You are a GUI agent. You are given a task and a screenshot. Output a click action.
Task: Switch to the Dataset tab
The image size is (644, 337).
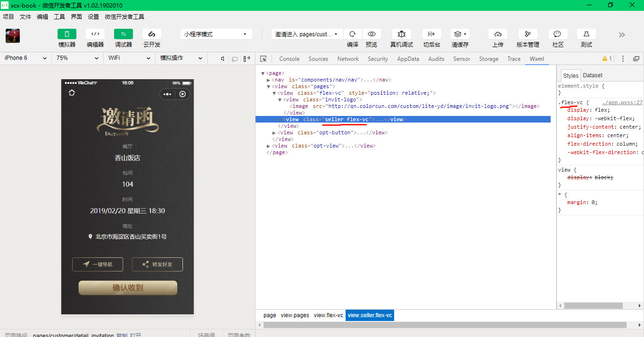(x=593, y=75)
